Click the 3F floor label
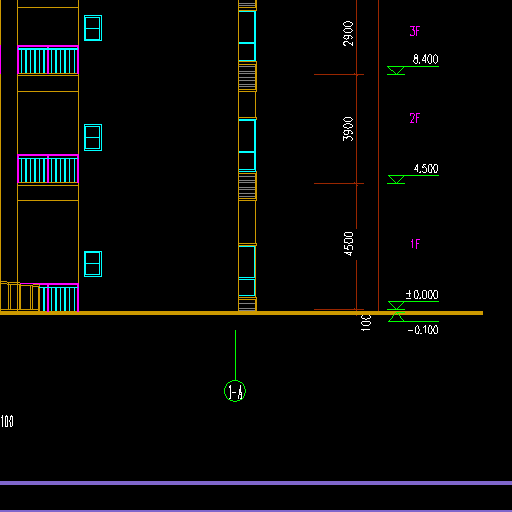The width and height of the screenshot is (512, 512). click(x=415, y=31)
